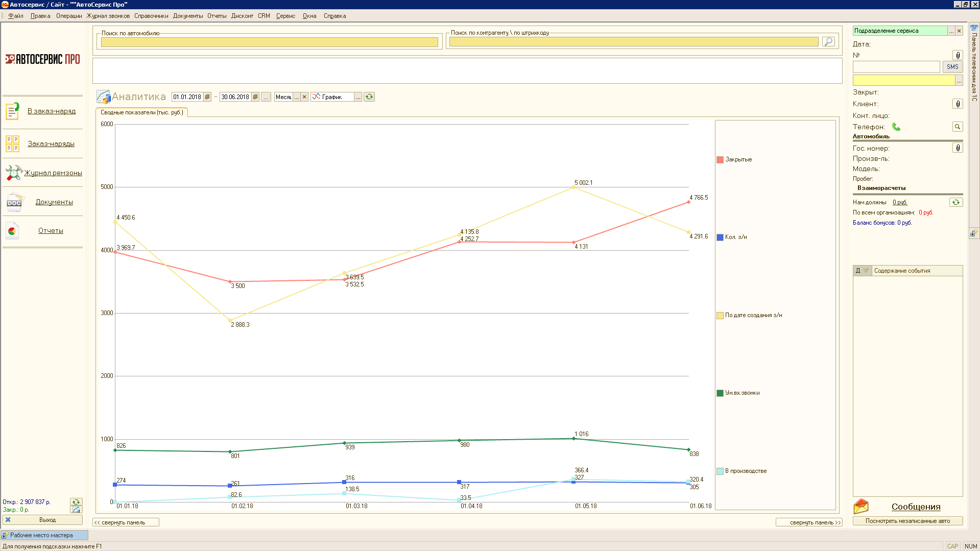Click the contractor search magnifier icon
The width and height of the screenshot is (980, 551).
click(828, 41)
